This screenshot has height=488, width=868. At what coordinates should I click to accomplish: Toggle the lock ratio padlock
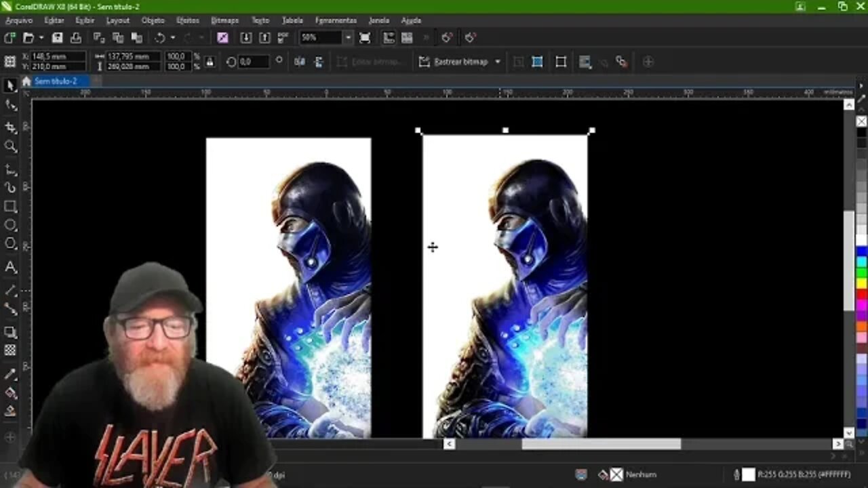tap(210, 62)
